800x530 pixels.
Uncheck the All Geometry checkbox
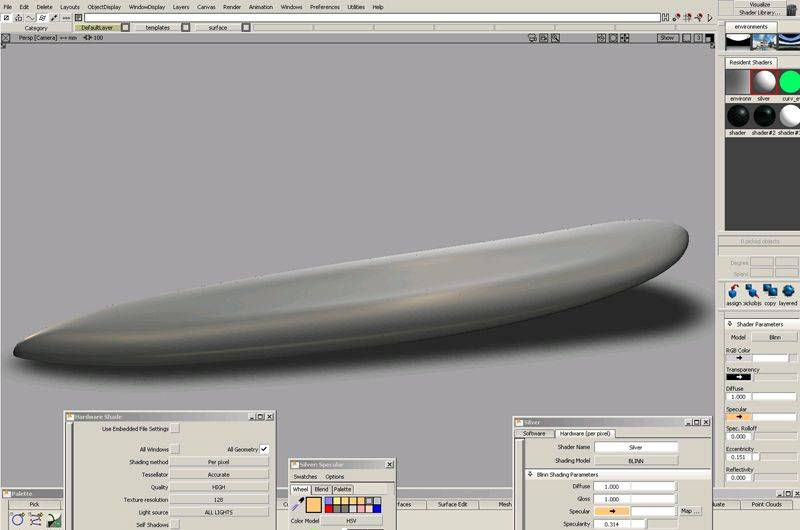(x=264, y=450)
